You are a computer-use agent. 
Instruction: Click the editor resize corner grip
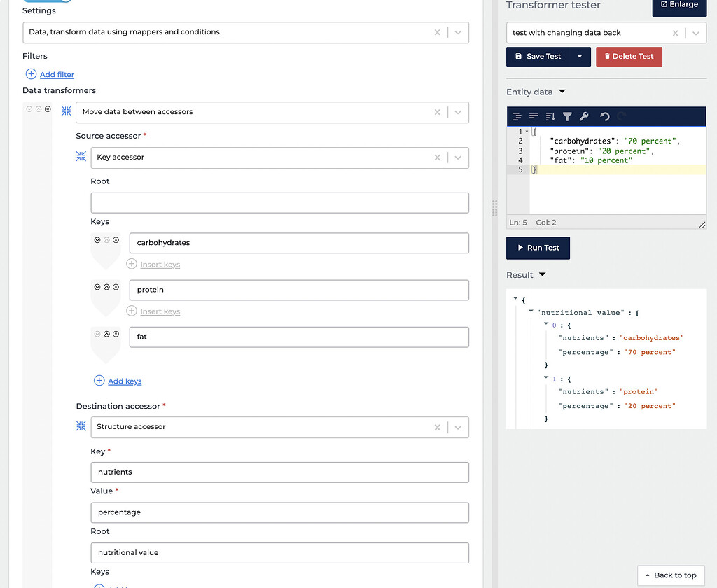pyautogui.click(x=702, y=224)
